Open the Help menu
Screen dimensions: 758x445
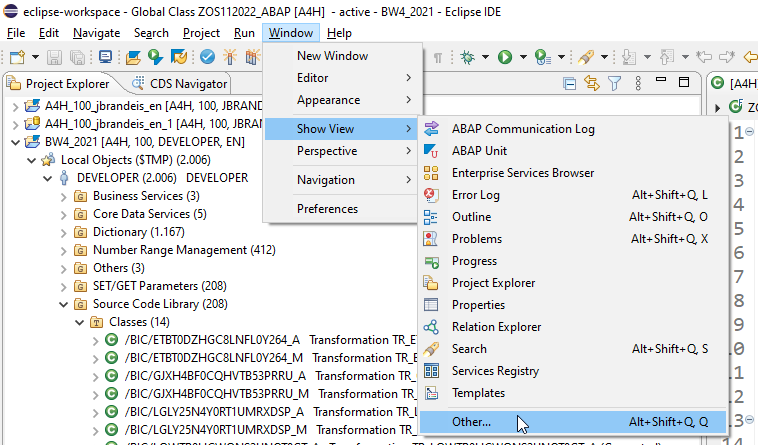[339, 33]
